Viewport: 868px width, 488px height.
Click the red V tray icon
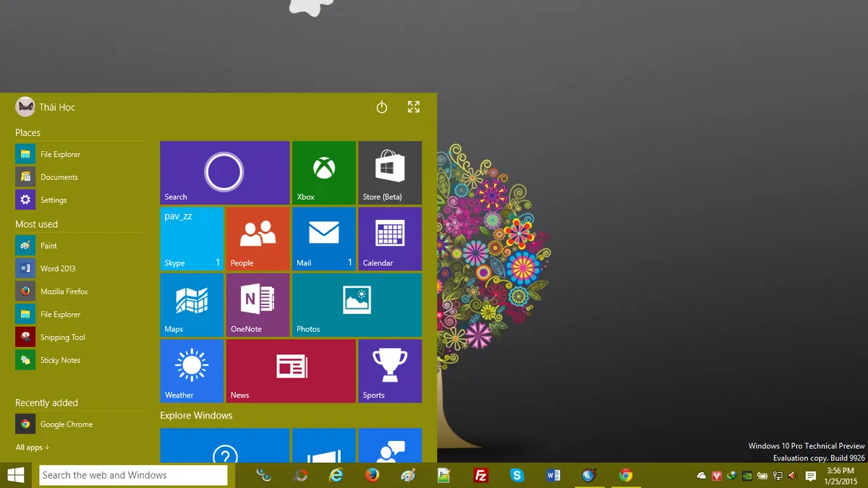(x=717, y=476)
